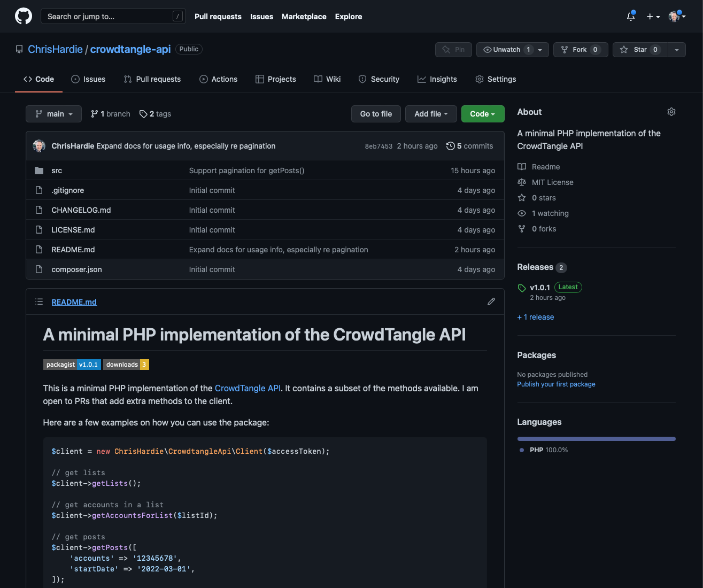Expand the green Code dropdown
This screenshot has height=588, width=703.
[482, 114]
